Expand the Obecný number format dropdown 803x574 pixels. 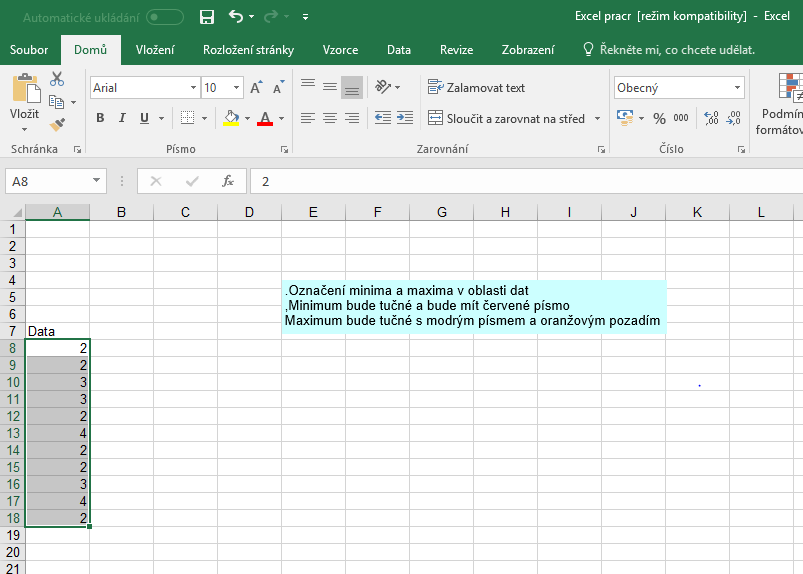pyautogui.click(x=738, y=88)
